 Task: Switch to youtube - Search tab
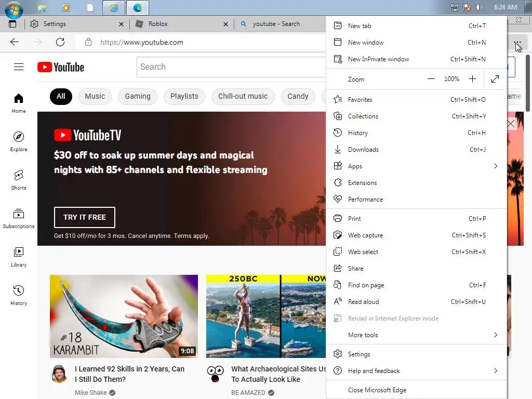[280, 24]
